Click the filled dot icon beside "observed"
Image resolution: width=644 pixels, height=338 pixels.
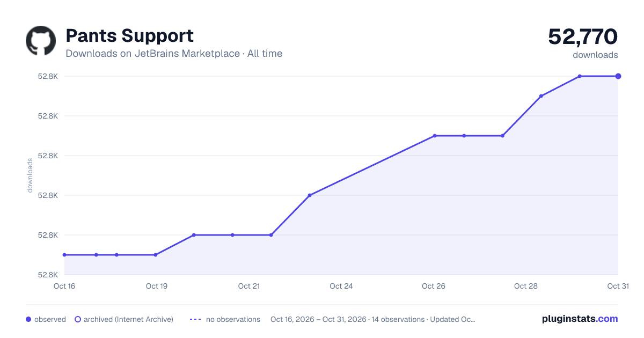click(28, 319)
